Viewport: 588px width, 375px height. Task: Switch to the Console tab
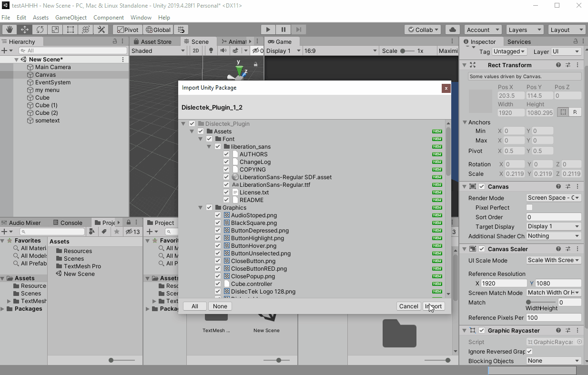coord(67,223)
